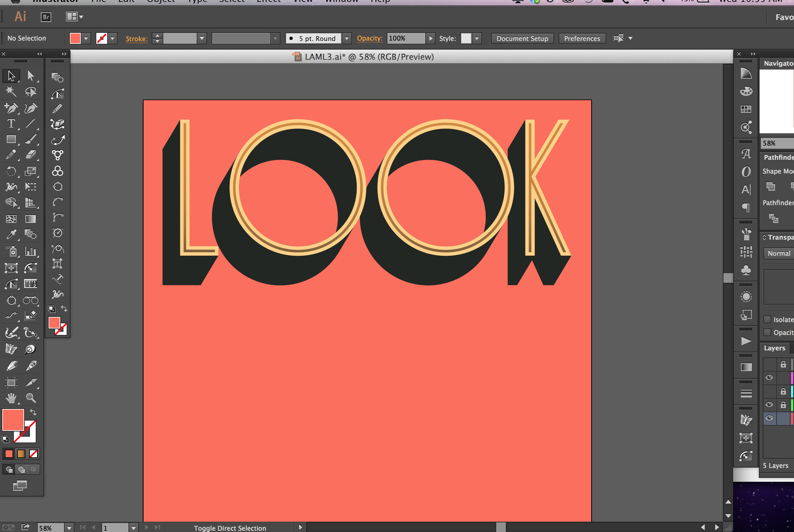Select the Magic Wand tool

coord(11,91)
